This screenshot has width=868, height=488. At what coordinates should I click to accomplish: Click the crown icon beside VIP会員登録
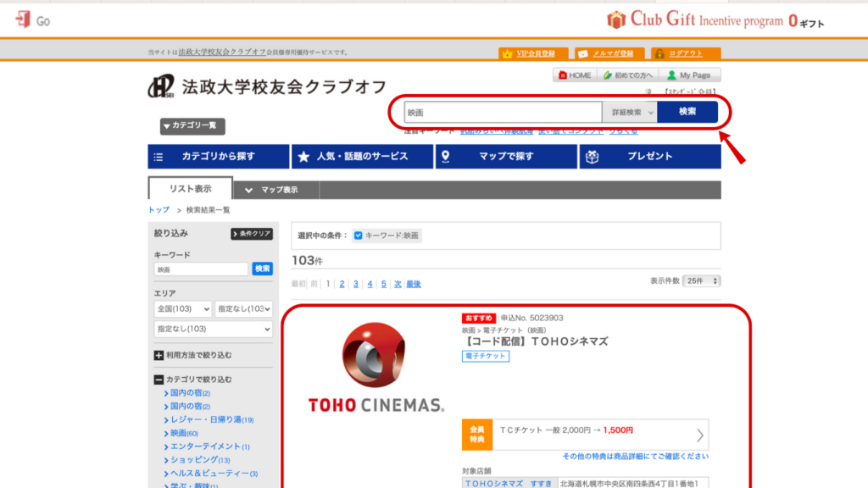point(507,53)
